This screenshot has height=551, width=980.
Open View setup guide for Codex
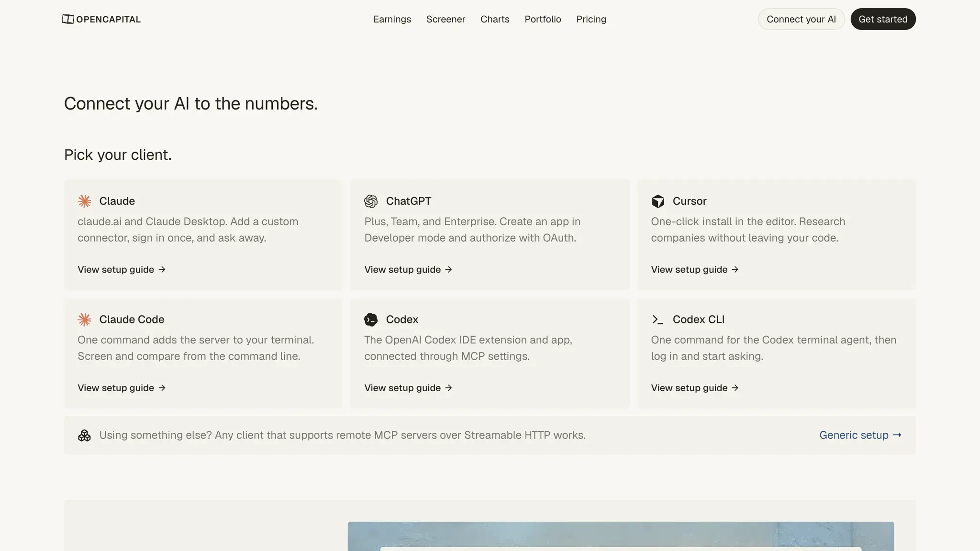408,388
